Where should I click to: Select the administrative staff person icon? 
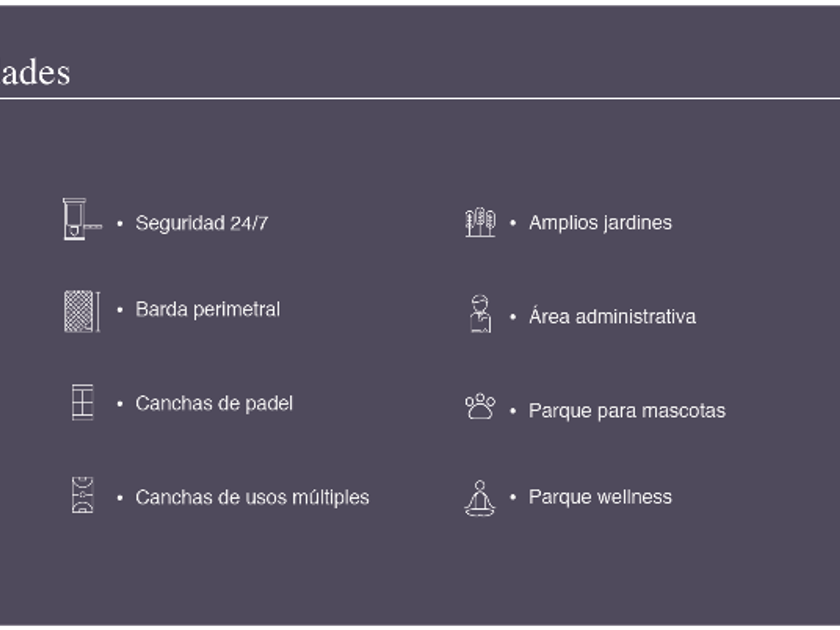pos(480,314)
